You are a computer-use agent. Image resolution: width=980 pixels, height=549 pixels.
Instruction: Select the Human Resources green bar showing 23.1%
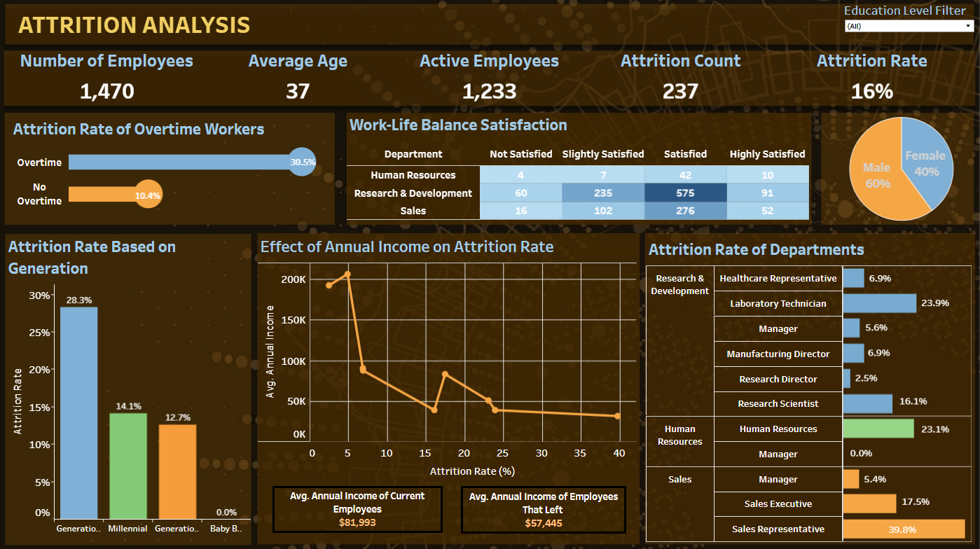click(x=879, y=429)
